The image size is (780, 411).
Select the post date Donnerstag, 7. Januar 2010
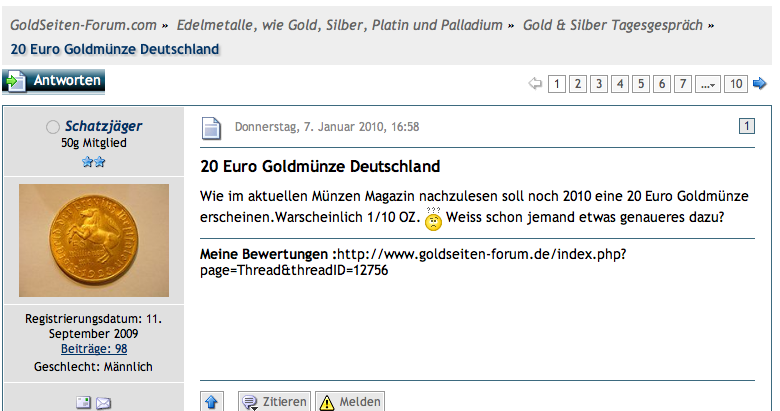327,127
